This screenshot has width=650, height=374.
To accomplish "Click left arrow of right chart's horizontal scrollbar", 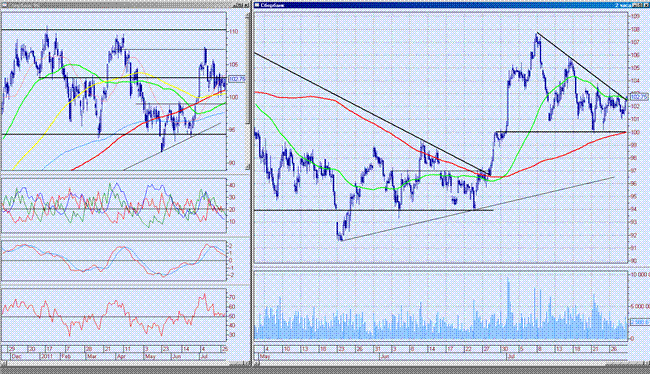I will (257, 364).
